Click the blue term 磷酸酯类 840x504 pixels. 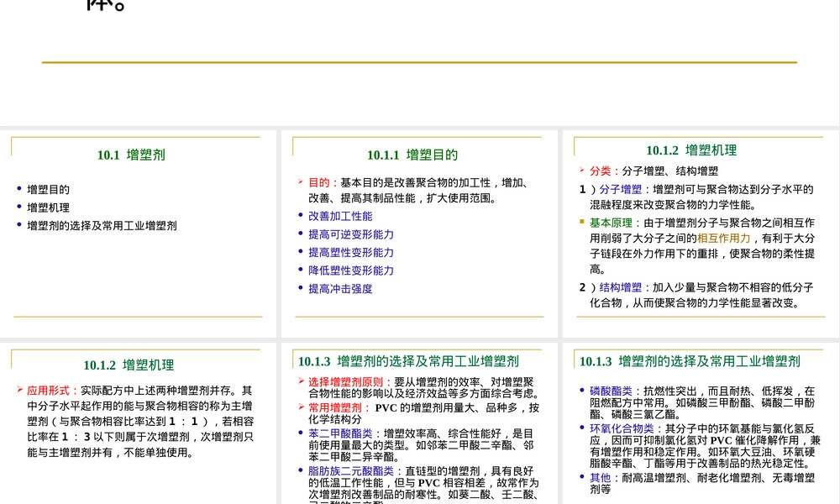tap(612, 391)
